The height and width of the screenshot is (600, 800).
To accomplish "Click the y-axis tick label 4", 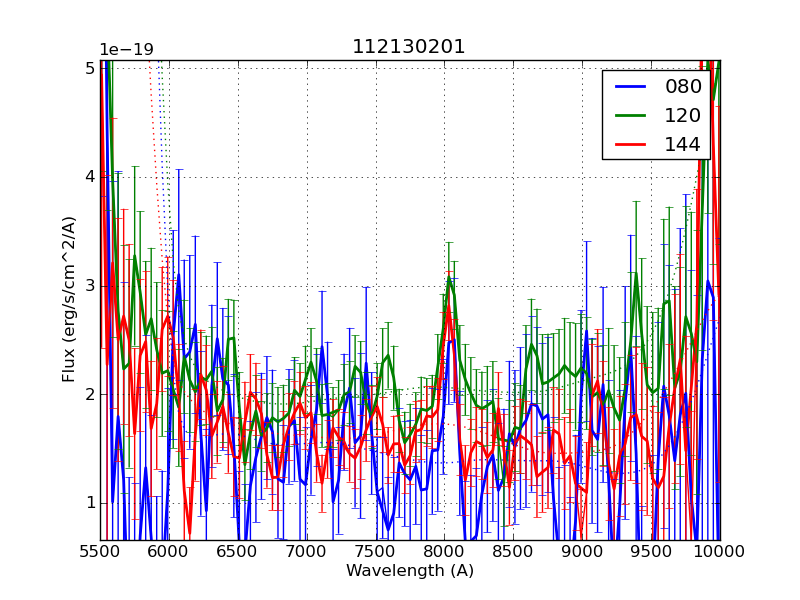I will (89, 177).
